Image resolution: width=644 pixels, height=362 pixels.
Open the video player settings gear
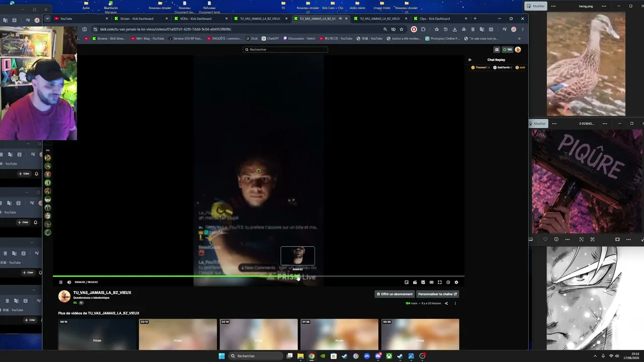456,282
